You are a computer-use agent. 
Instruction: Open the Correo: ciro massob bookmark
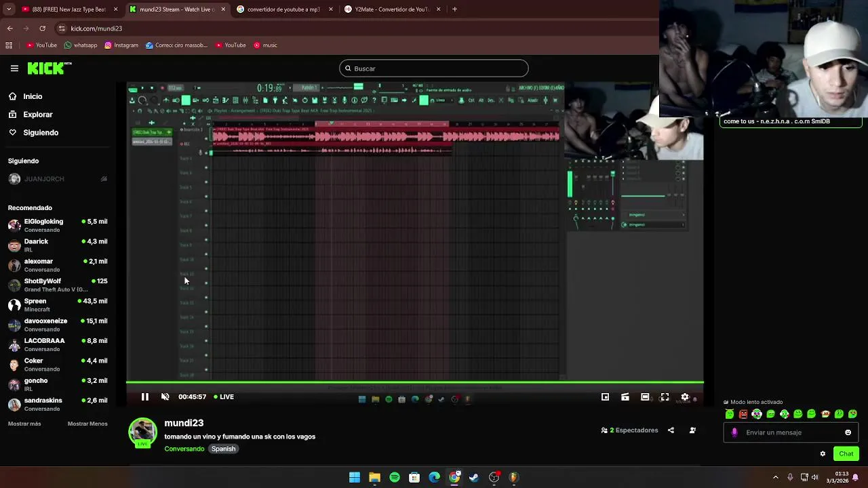[x=176, y=45]
